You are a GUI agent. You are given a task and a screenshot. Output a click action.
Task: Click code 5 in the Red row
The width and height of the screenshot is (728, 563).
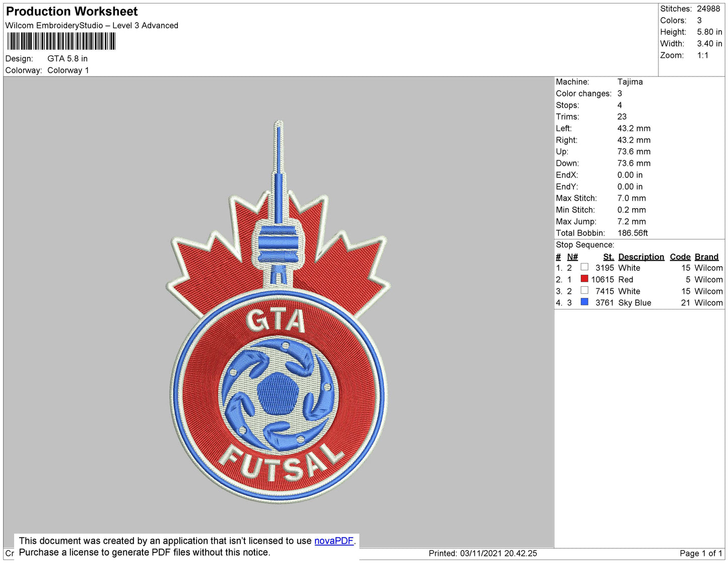coord(688,279)
